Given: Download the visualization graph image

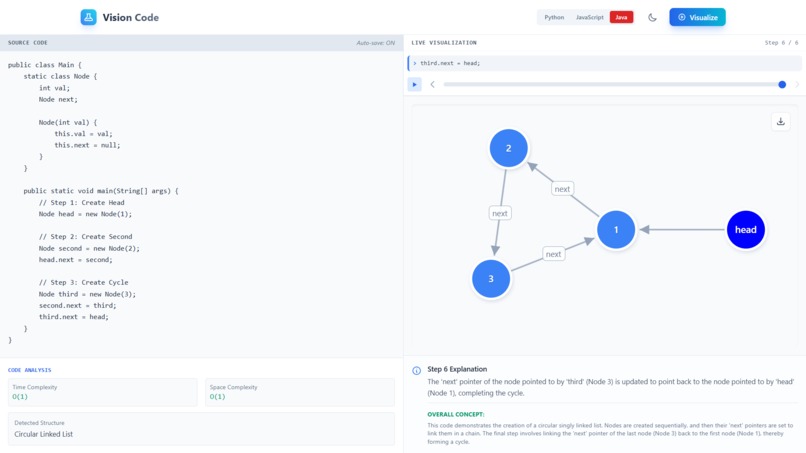Looking at the screenshot, I should [780, 122].
